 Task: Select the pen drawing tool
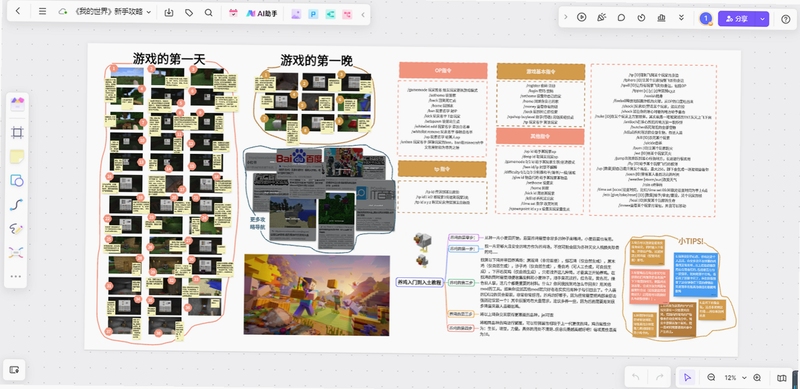(x=16, y=229)
